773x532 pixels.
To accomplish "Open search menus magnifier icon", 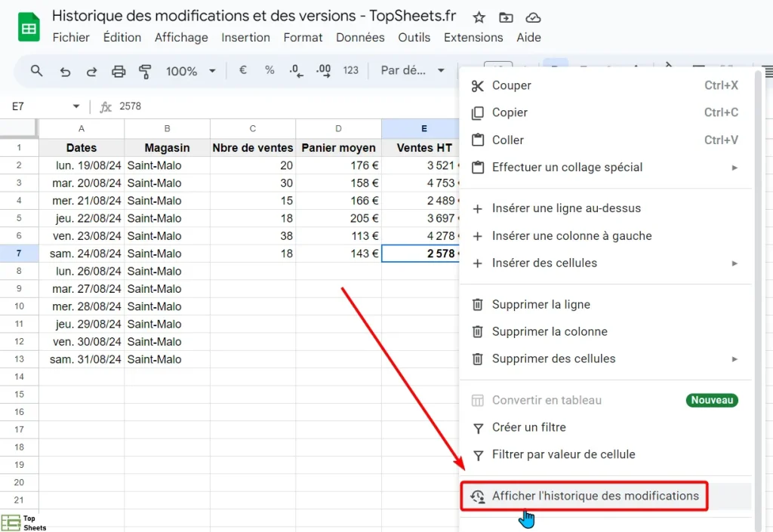I will tap(36, 71).
